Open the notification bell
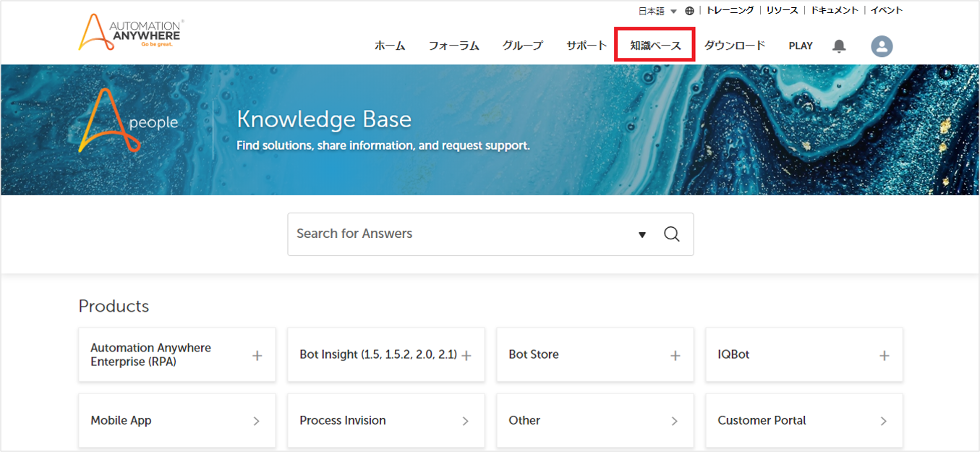 coord(839,46)
